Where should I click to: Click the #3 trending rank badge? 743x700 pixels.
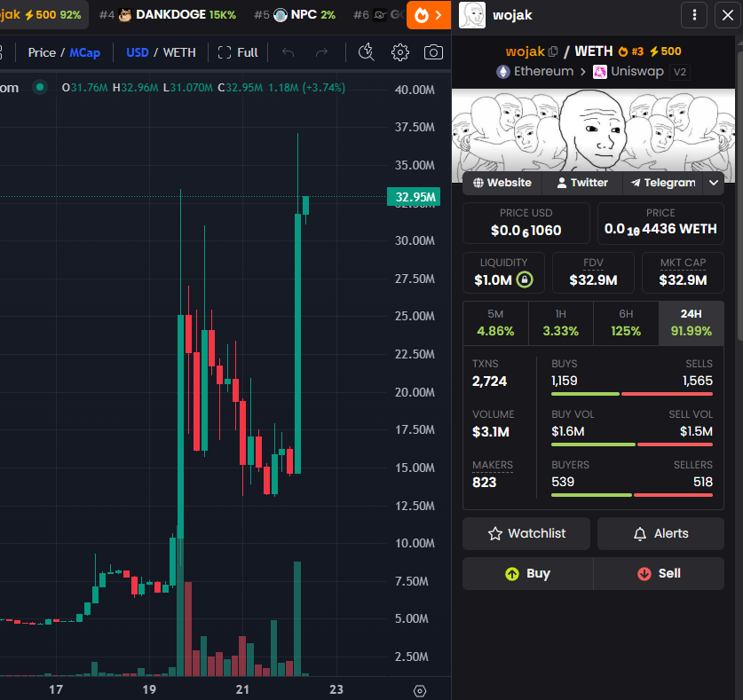(631, 51)
